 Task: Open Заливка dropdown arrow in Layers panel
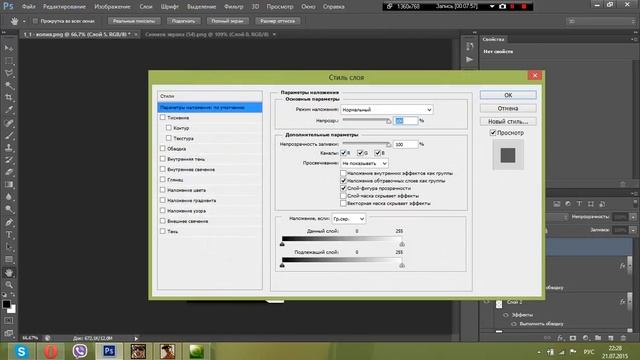click(x=633, y=230)
